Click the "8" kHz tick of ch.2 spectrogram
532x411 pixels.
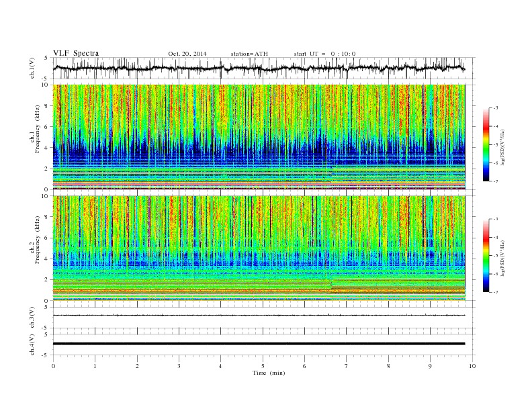[46, 217]
